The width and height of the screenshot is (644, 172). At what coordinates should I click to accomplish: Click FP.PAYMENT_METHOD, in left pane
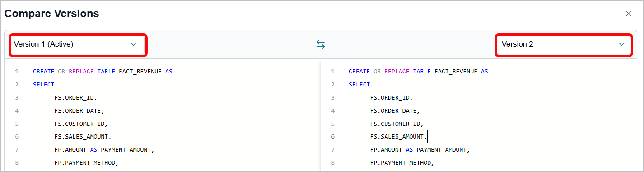click(86, 163)
